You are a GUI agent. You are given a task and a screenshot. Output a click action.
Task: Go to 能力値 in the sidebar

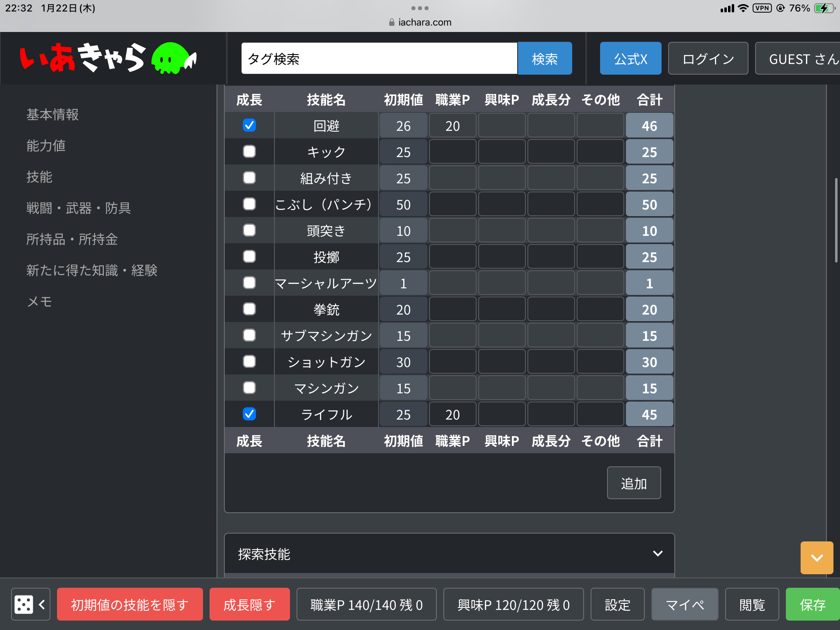coord(46,146)
